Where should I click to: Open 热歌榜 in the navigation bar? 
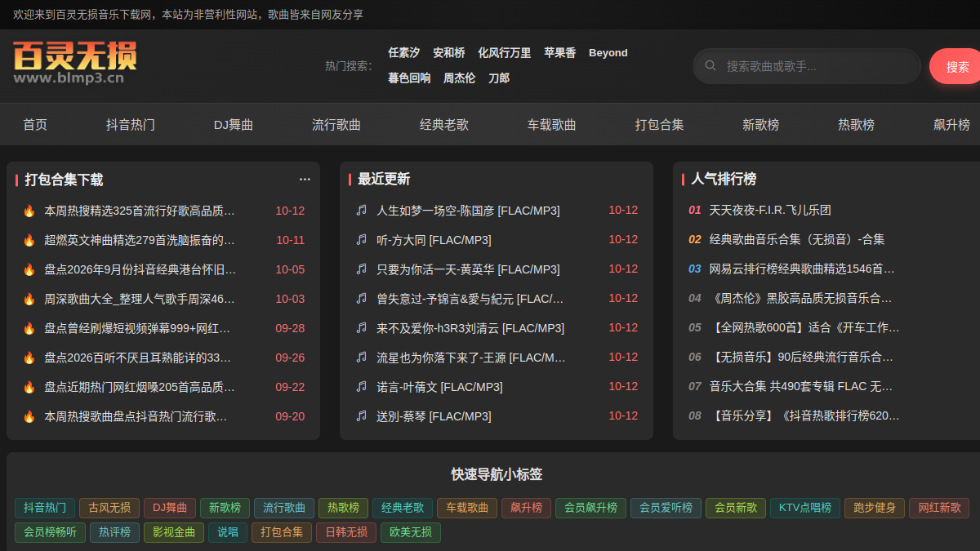tap(857, 125)
